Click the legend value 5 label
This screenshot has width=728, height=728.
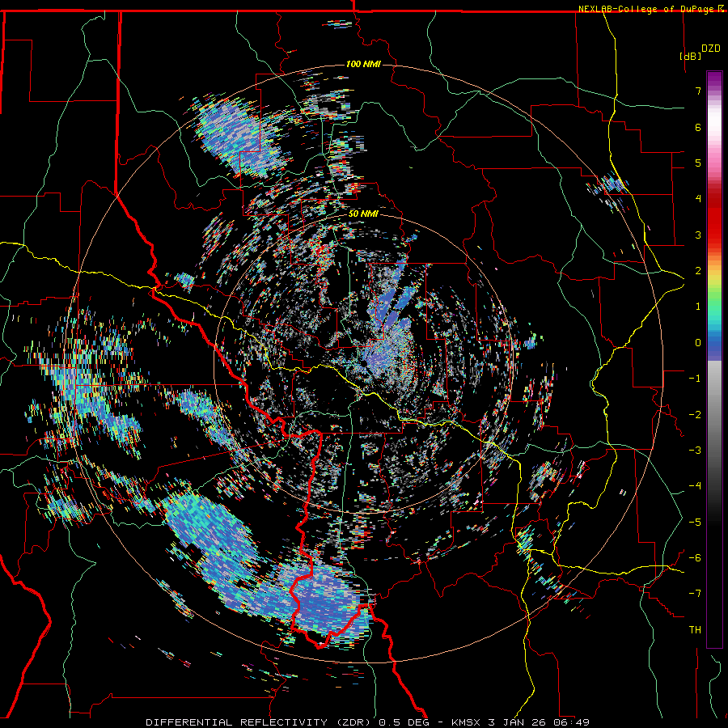coord(698,163)
